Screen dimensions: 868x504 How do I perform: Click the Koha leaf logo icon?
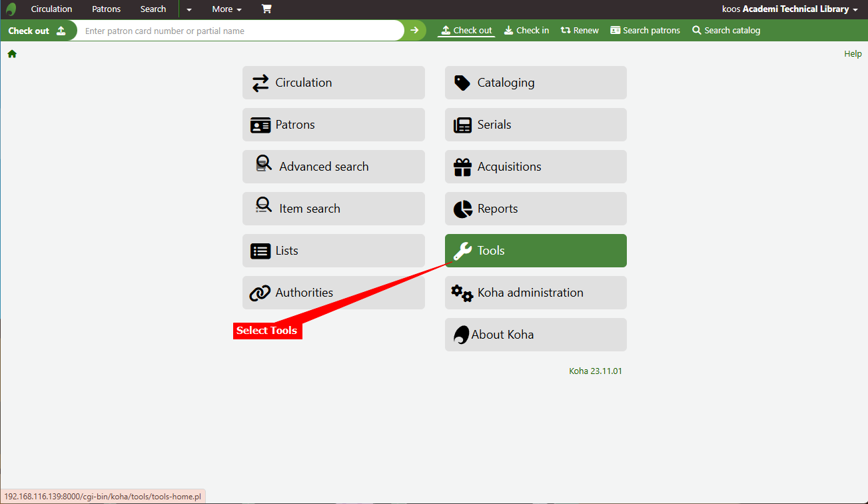[x=11, y=9]
